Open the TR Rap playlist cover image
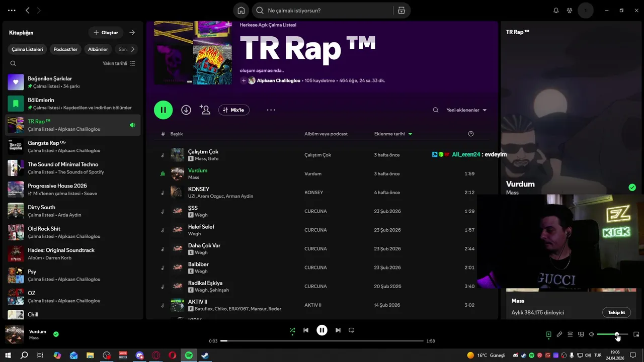 point(193,53)
